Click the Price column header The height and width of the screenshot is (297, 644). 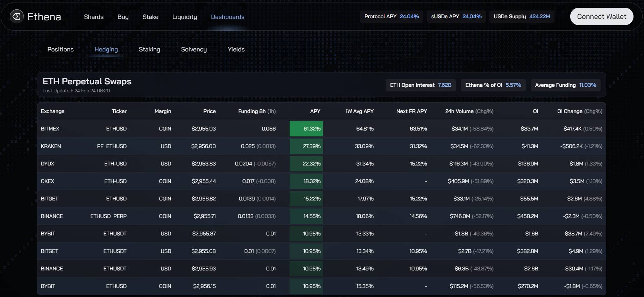(x=209, y=111)
